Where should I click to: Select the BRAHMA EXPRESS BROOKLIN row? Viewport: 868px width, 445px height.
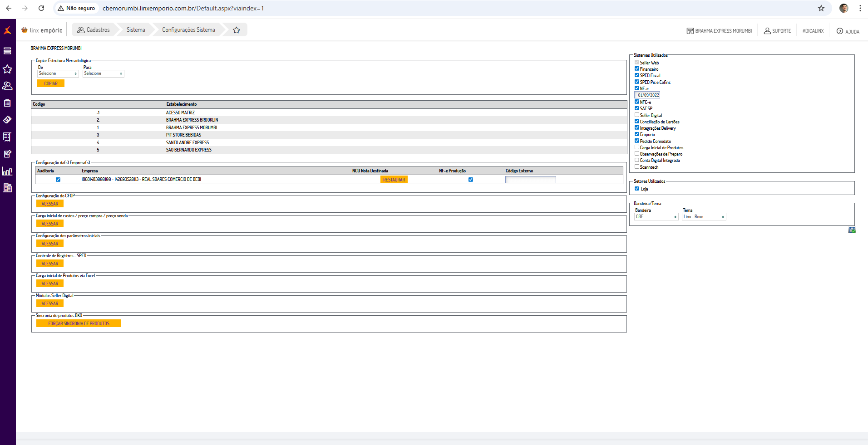click(329, 120)
